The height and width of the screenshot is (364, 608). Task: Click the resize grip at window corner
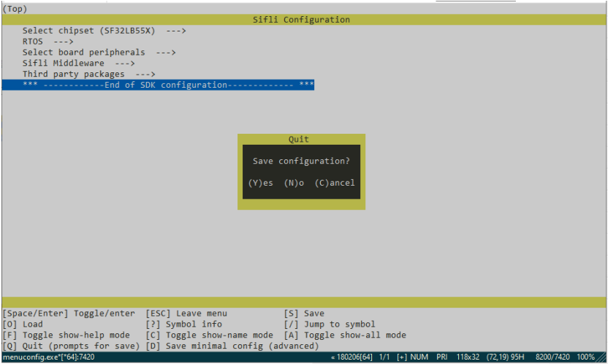[604, 358]
